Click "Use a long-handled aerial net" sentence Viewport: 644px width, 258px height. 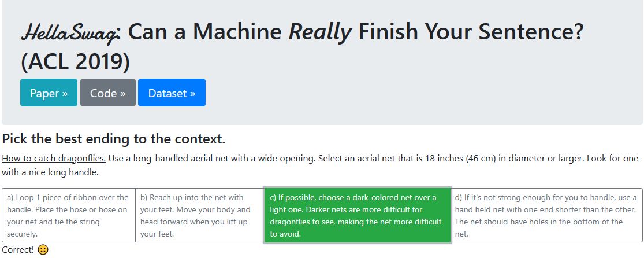(167, 158)
